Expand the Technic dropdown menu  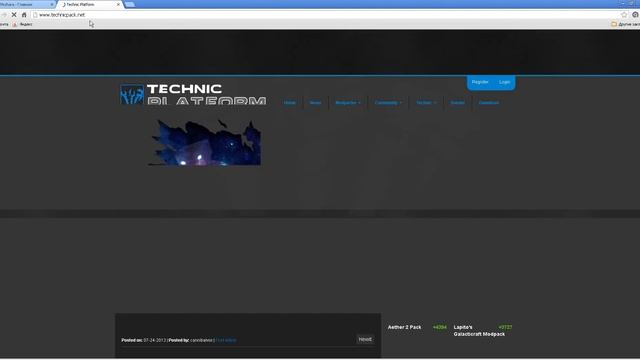pos(426,102)
